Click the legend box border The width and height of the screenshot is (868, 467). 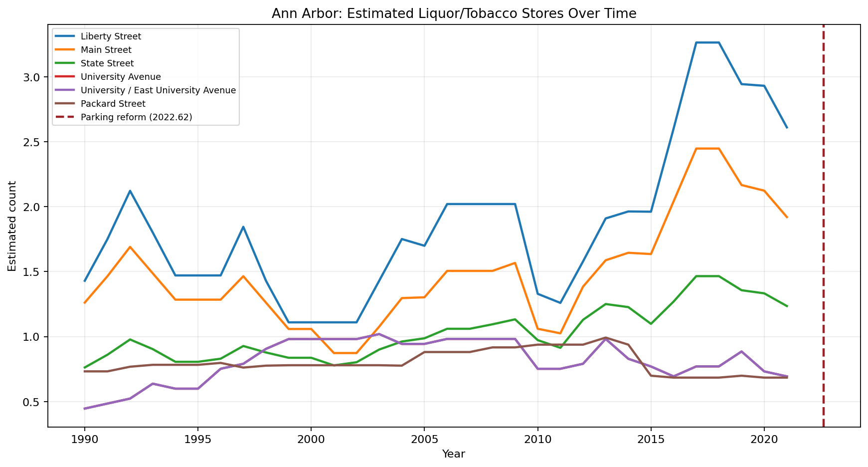[145, 27]
